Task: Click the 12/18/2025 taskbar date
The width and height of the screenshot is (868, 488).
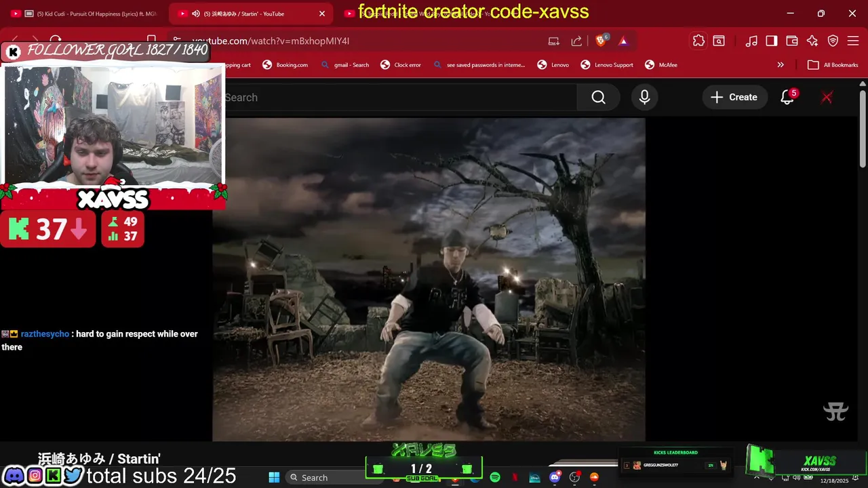Action: point(834,481)
